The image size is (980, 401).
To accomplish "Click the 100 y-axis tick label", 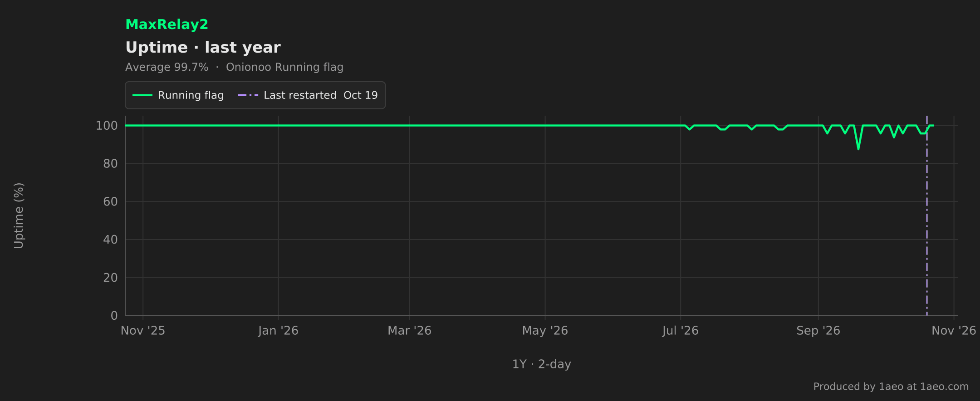I will (107, 126).
